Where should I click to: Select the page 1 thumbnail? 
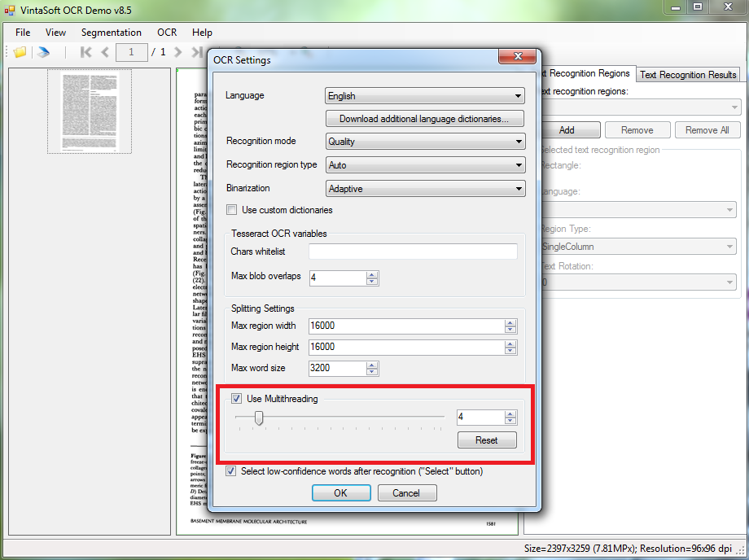pyautogui.click(x=90, y=112)
